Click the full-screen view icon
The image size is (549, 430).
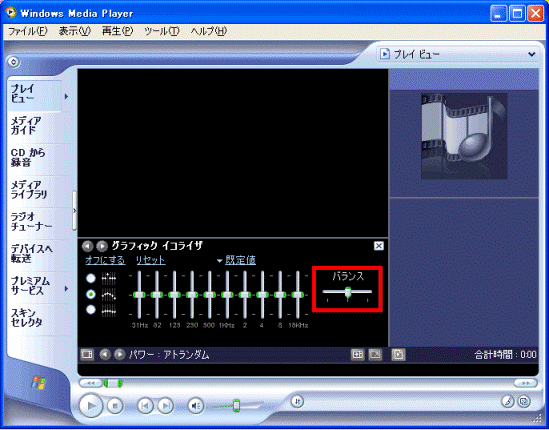point(375,355)
